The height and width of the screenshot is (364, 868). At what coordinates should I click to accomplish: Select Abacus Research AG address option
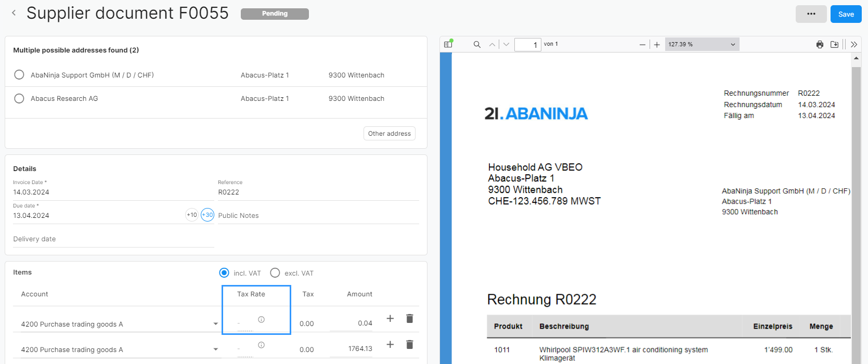point(19,98)
